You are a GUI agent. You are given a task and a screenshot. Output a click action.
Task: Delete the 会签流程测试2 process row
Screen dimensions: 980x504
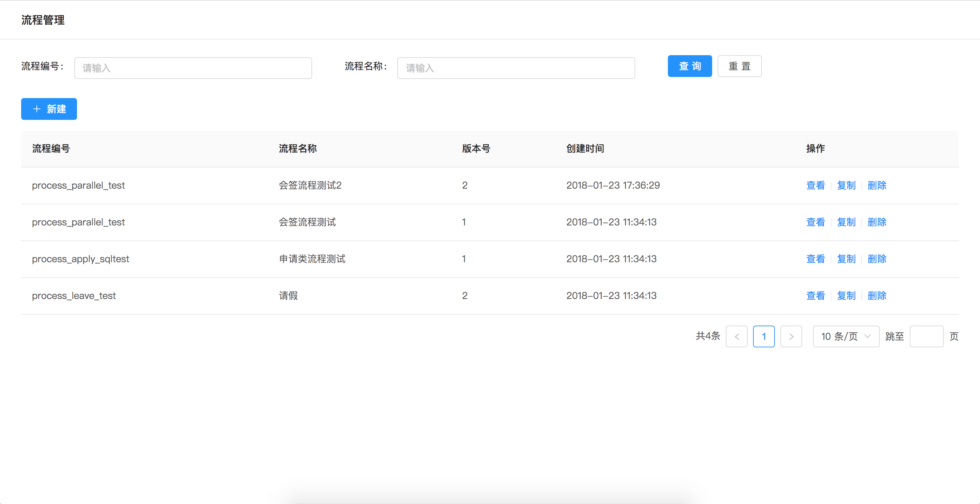pos(876,186)
